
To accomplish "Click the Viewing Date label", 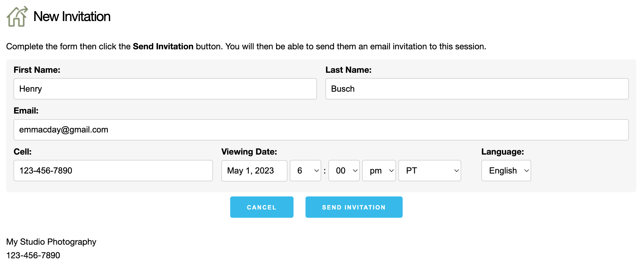I will (249, 152).
